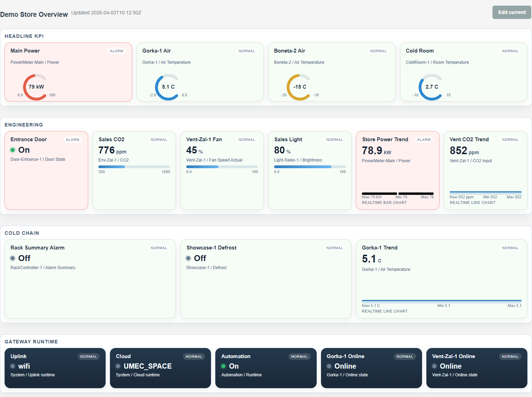Click the Uplink wifi status indicator
The width and height of the screenshot is (532, 397).
13,366
